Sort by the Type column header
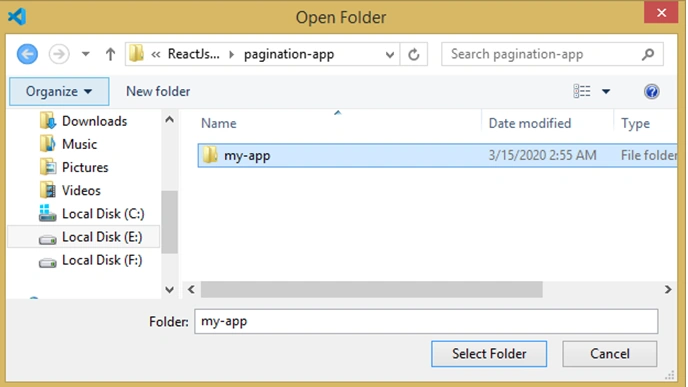Screen dimensions: 688x387 [635, 123]
